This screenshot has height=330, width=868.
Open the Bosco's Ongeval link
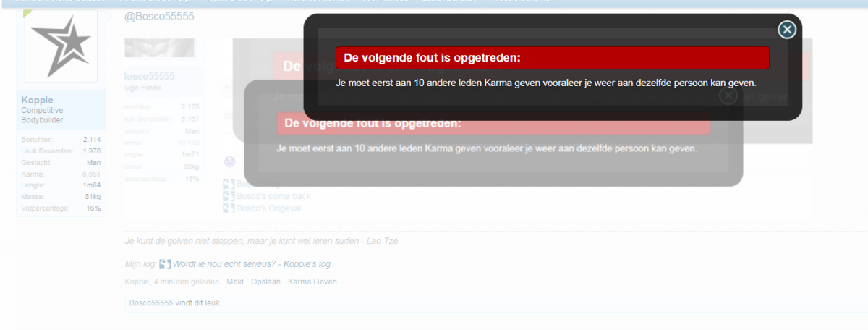tap(268, 208)
